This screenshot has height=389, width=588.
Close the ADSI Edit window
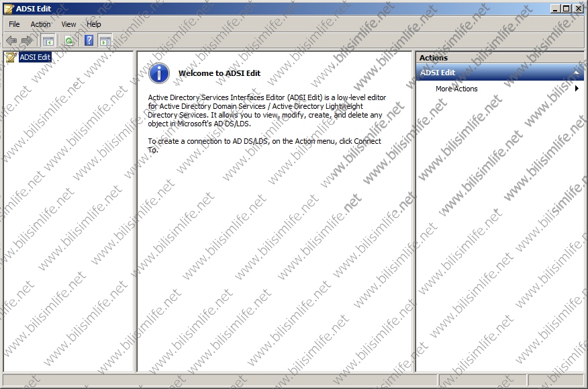click(x=578, y=9)
